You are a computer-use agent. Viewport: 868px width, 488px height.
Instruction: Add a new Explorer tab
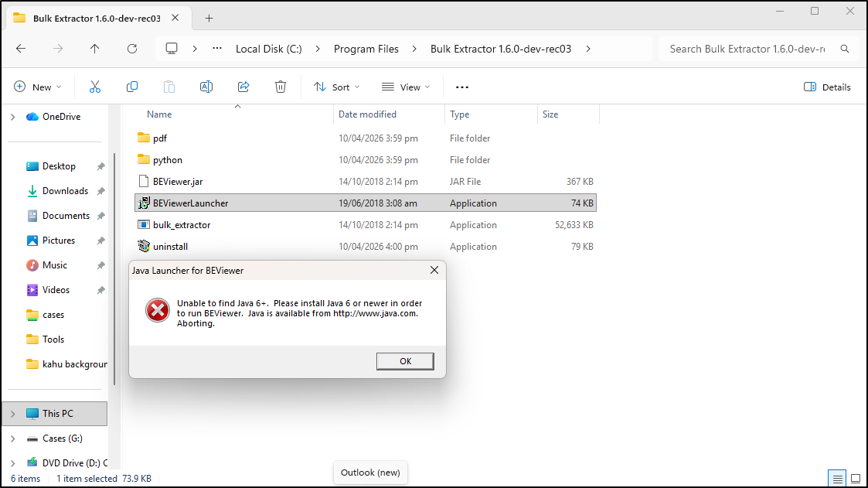[x=209, y=19]
